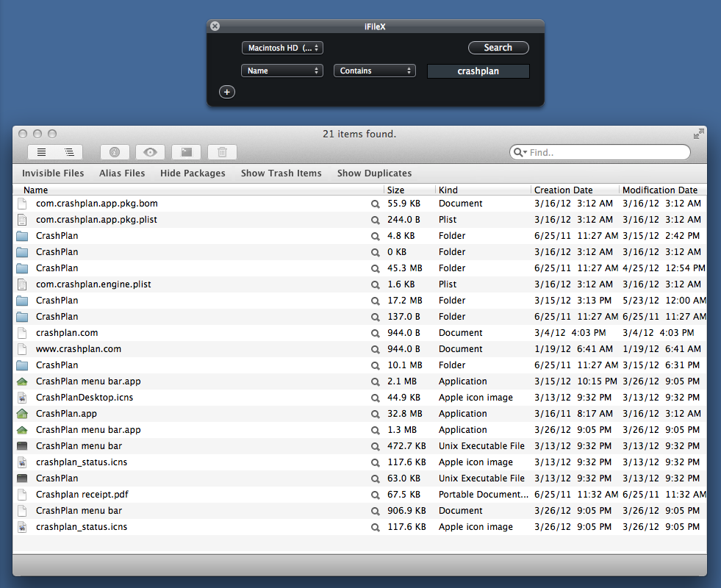The width and height of the screenshot is (721, 588).
Task: Click the 472.7 KB size cell
Action: [x=406, y=446]
